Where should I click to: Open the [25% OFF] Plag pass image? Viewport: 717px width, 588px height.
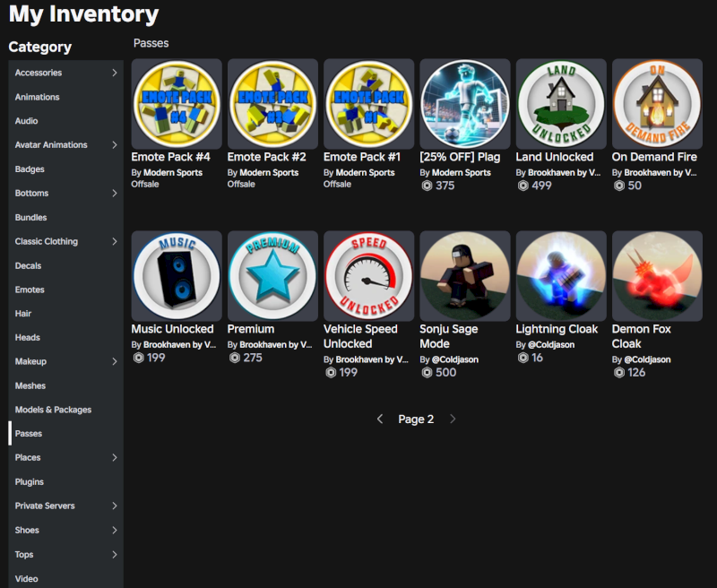[465, 104]
